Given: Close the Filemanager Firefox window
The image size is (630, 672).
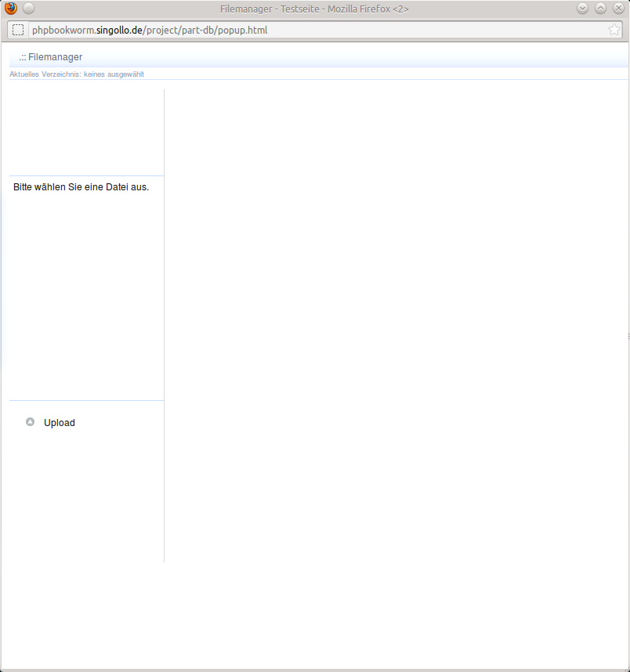Looking at the screenshot, I should 618,8.
